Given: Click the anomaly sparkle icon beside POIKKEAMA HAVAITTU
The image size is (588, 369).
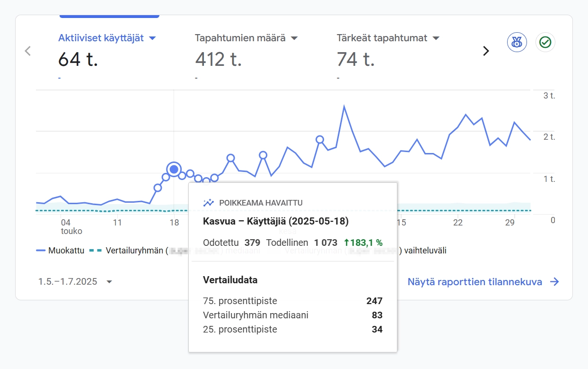Looking at the screenshot, I should [208, 202].
